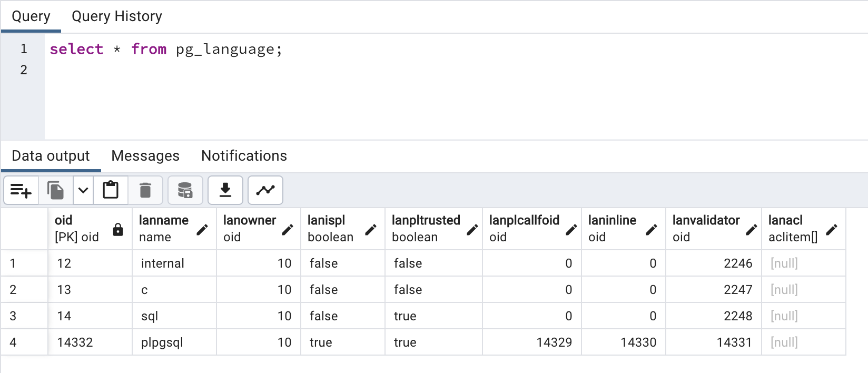Click the Paste clipboard icon
The height and width of the screenshot is (373, 868).
point(111,190)
